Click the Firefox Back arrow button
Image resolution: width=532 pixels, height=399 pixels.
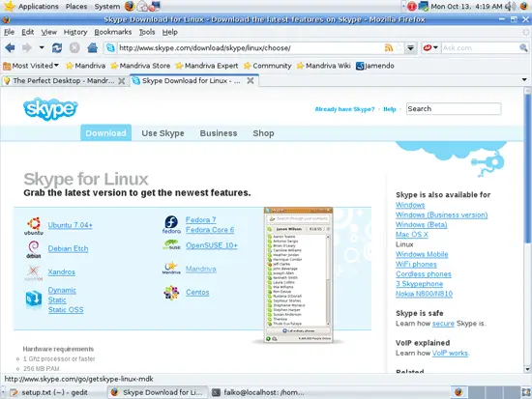pyautogui.click(x=11, y=47)
